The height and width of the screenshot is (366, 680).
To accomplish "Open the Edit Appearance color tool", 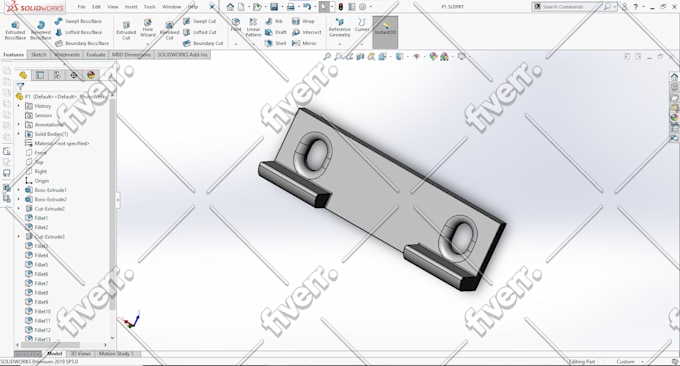I will coord(433,56).
